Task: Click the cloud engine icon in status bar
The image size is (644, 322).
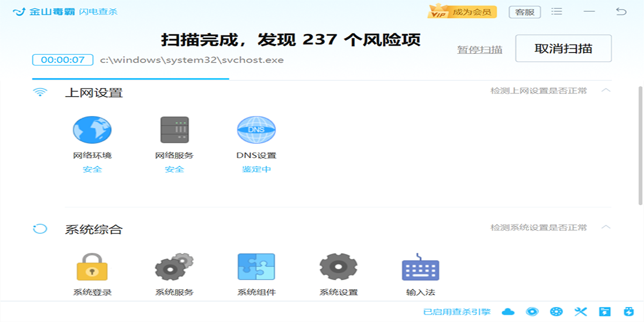Action: [x=508, y=312]
